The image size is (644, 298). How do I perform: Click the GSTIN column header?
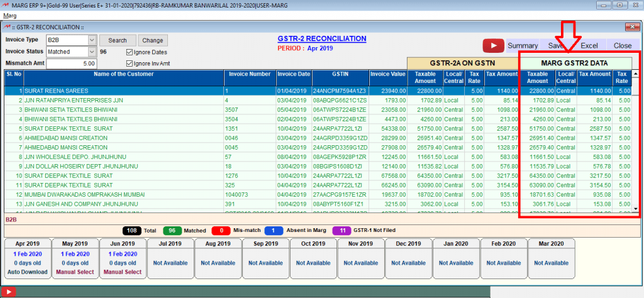(340, 77)
